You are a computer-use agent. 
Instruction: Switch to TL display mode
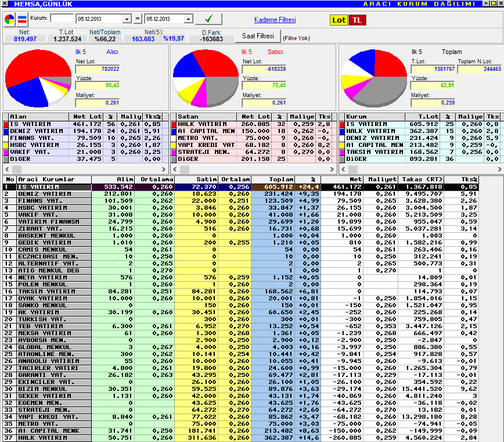357,20
